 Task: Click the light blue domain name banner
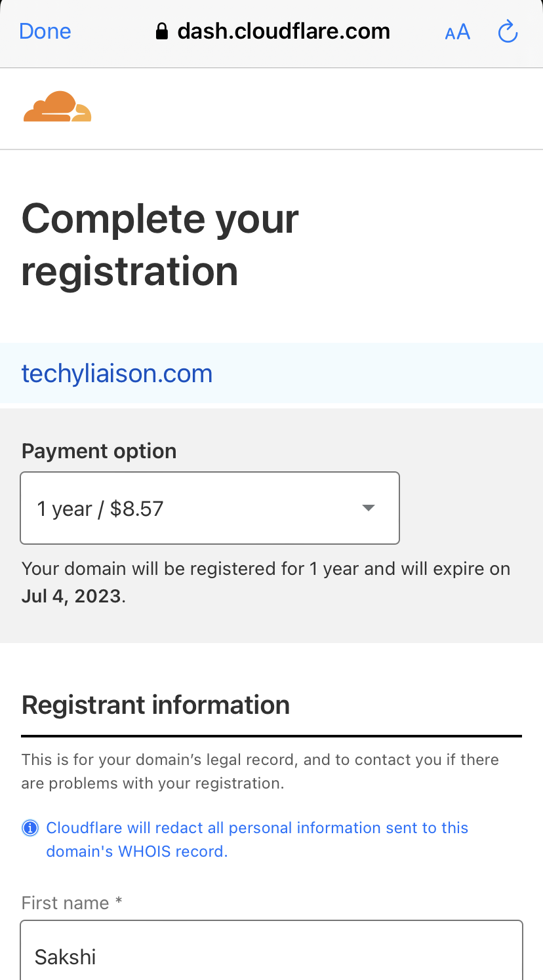coord(271,373)
